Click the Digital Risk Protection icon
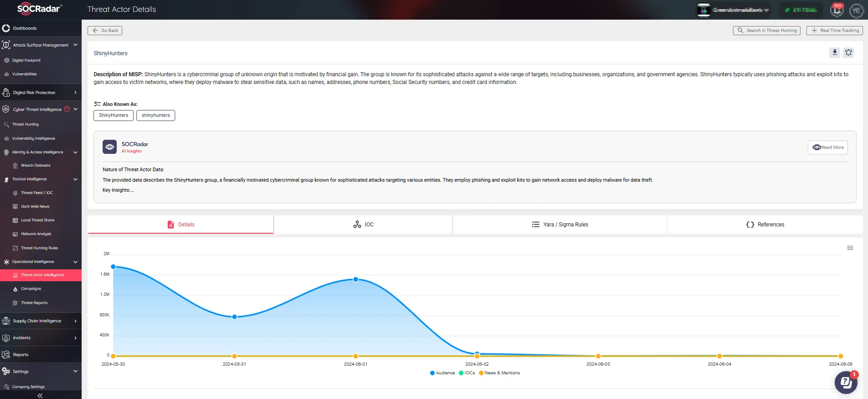The image size is (868, 399). point(6,93)
